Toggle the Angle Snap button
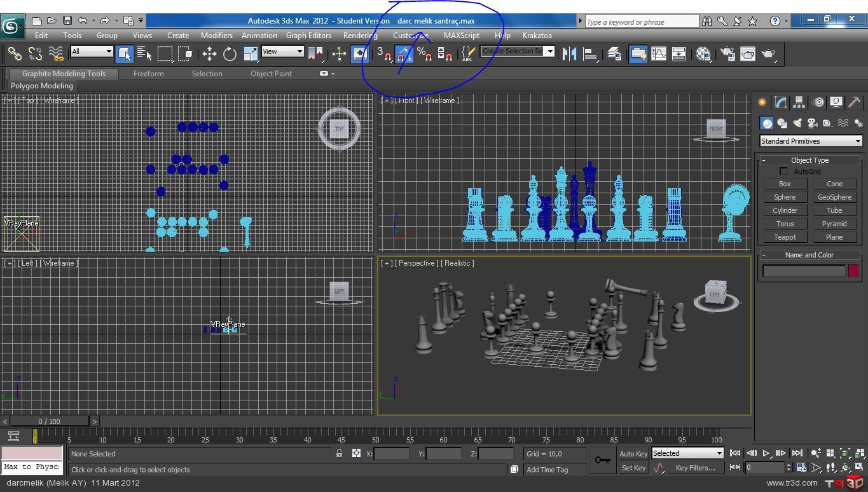 pyautogui.click(x=404, y=54)
